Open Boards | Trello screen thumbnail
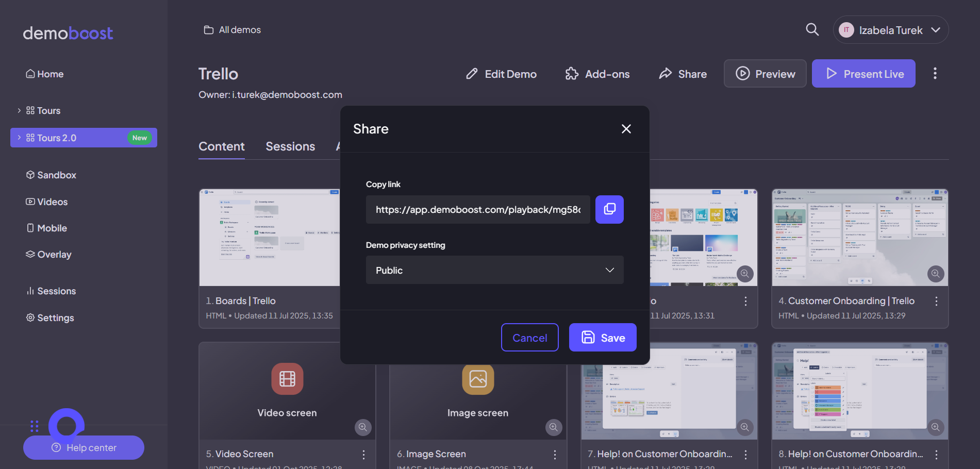The image size is (980, 469). point(270,238)
